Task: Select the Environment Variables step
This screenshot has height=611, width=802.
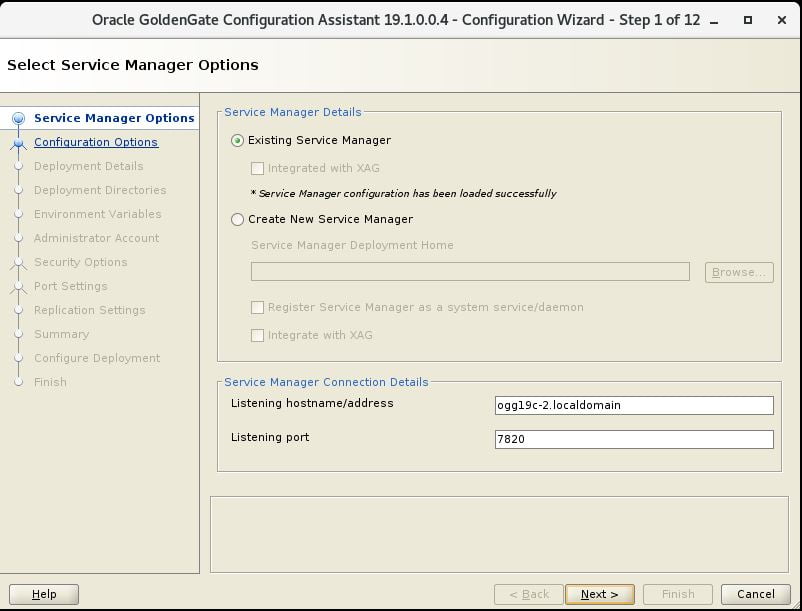Action: click(x=98, y=214)
